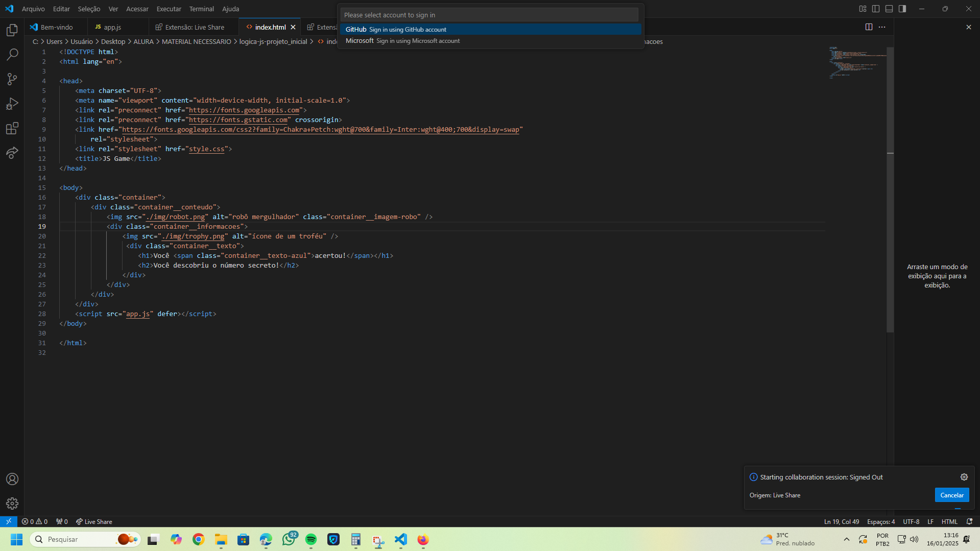
Task: Choose Microsoft account to sign in
Action: click(x=490, y=40)
